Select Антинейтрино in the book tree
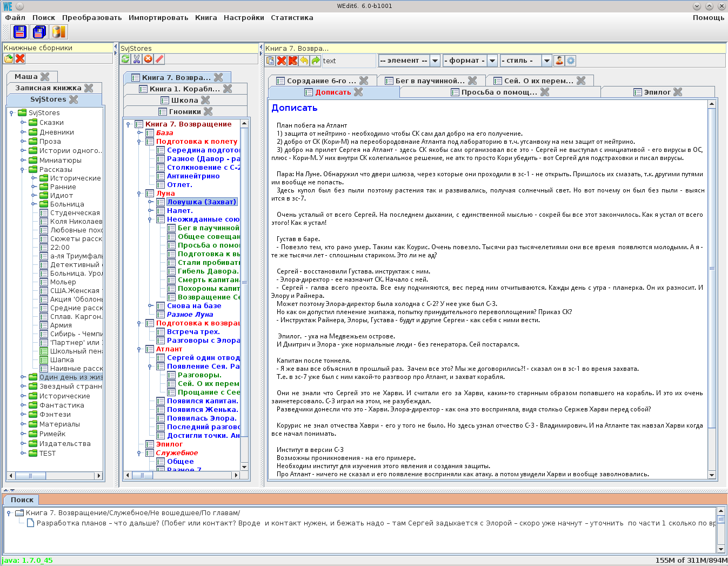This screenshot has height=566, width=728. tap(193, 176)
